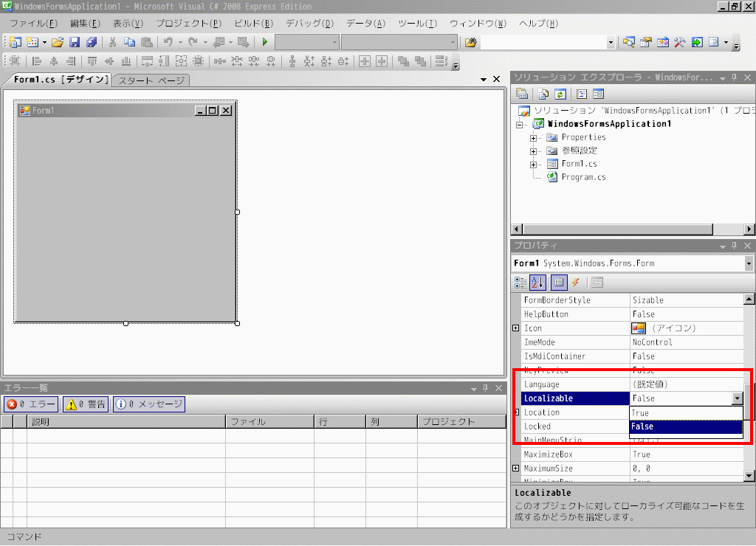Image resolution: width=756 pixels, height=546 pixels.
Task: Click the Save floppy disk icon
Action: pos(75,42)
